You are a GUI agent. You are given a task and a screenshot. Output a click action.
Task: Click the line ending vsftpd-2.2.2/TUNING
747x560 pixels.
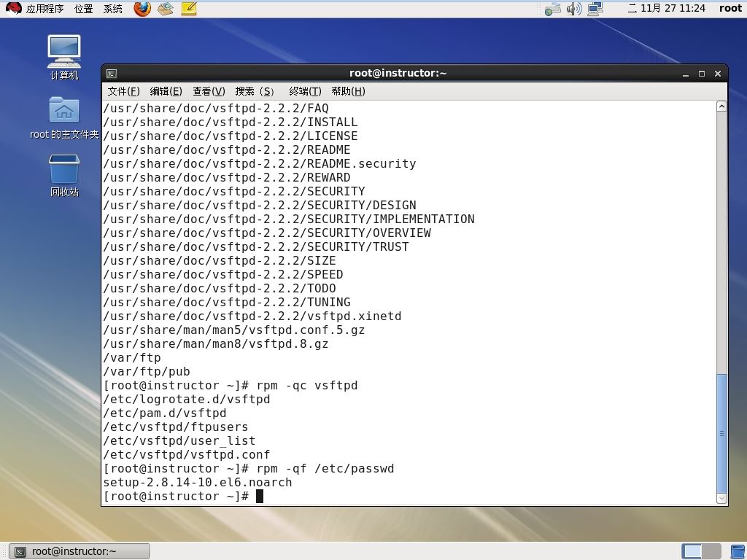click(x=227, y=303)
